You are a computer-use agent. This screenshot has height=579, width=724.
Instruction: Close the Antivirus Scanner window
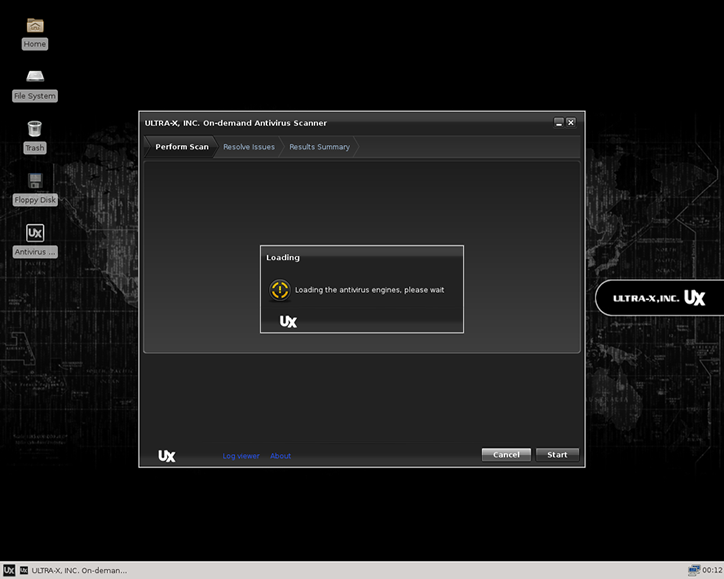tap(571, 122)
